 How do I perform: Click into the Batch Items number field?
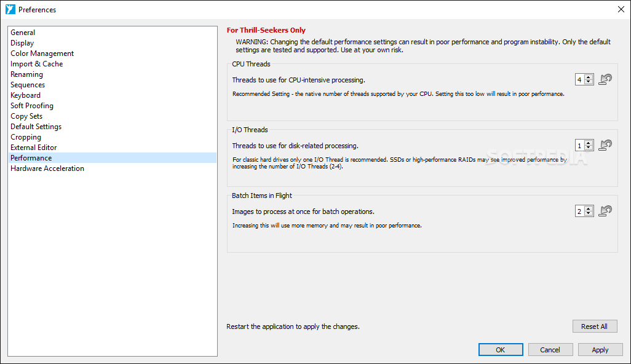[x=580, y=211]
